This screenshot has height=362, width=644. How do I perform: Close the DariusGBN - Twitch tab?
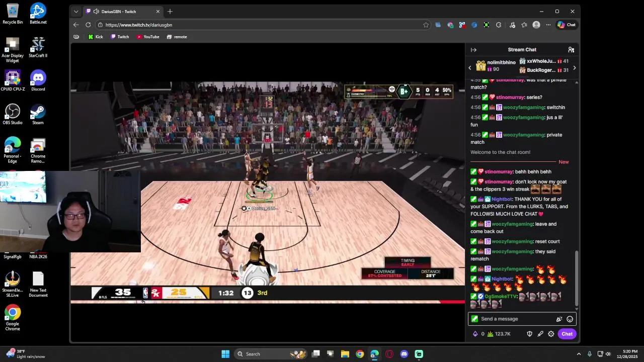coord(158,11)
